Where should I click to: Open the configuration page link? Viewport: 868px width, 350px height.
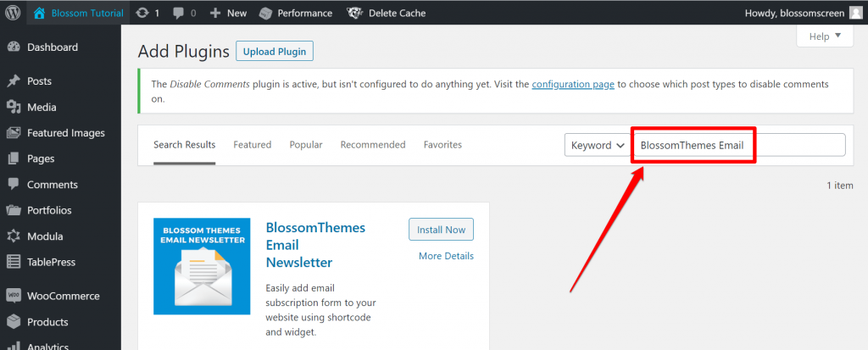pos(572,85)
